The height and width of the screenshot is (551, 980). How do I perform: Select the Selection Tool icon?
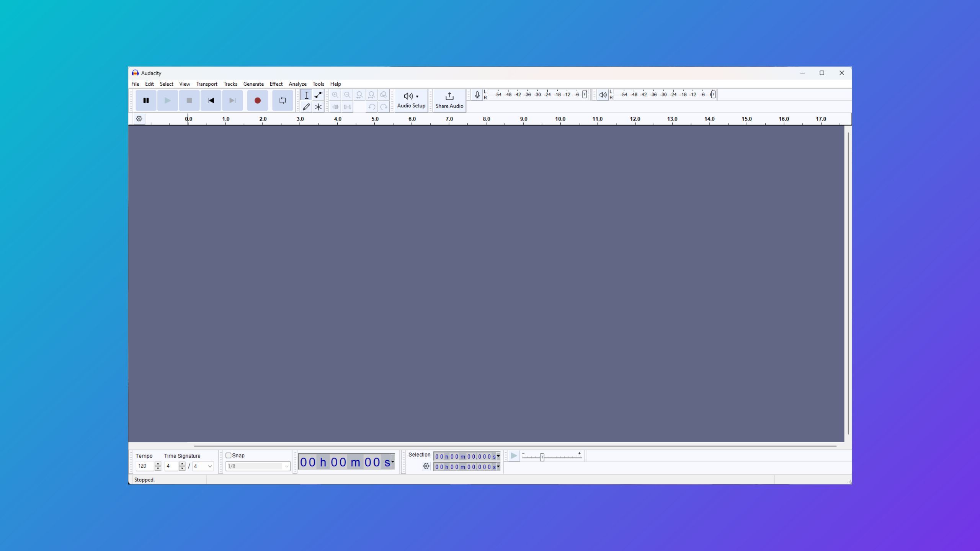pyautogui.click(x=307, y=94)
